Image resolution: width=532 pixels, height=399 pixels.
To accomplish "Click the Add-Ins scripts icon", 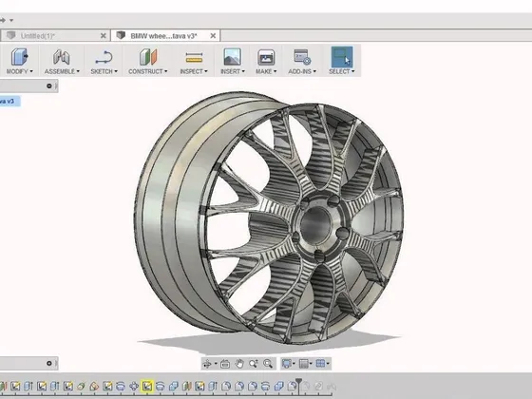I will (302, 57).
